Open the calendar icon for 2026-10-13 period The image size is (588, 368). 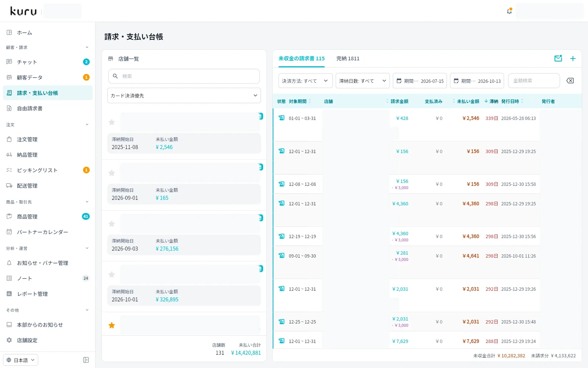pyautogui.click(x=456, y=81)
